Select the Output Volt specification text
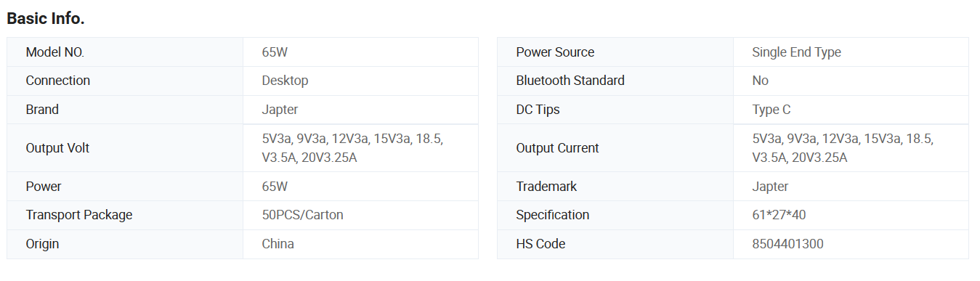 (352, 148)
